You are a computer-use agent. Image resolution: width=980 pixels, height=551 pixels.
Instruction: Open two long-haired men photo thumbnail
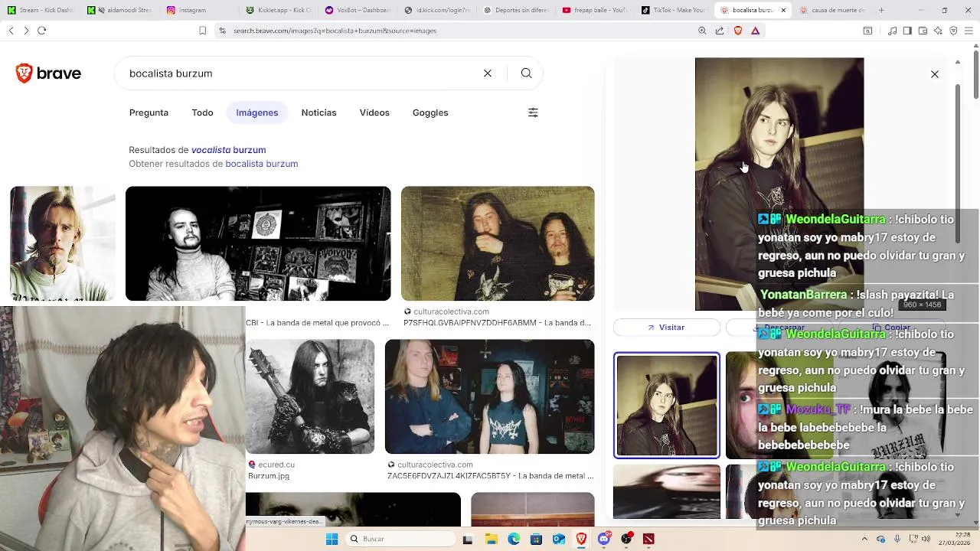[498, 243]
